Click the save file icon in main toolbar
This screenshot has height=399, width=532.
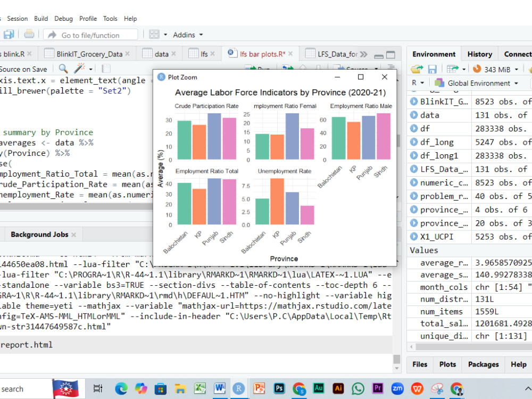[8, 35]
